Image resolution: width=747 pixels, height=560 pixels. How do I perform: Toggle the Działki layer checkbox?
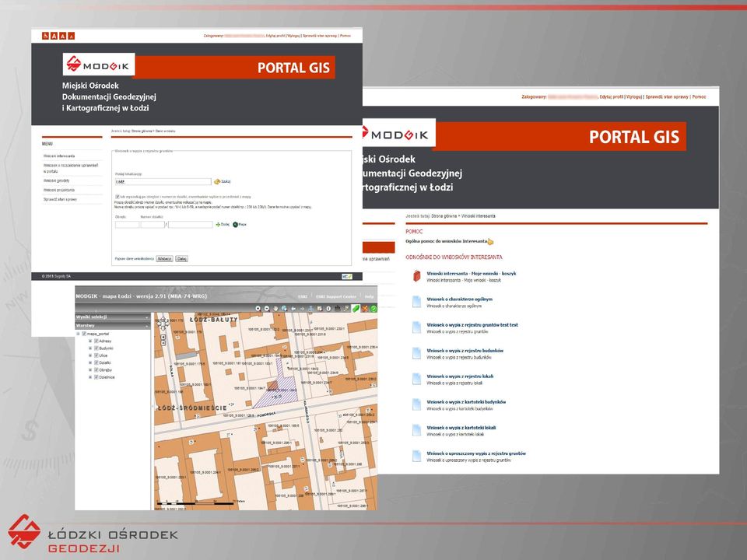pyautogui.click(x=96, y=362)
